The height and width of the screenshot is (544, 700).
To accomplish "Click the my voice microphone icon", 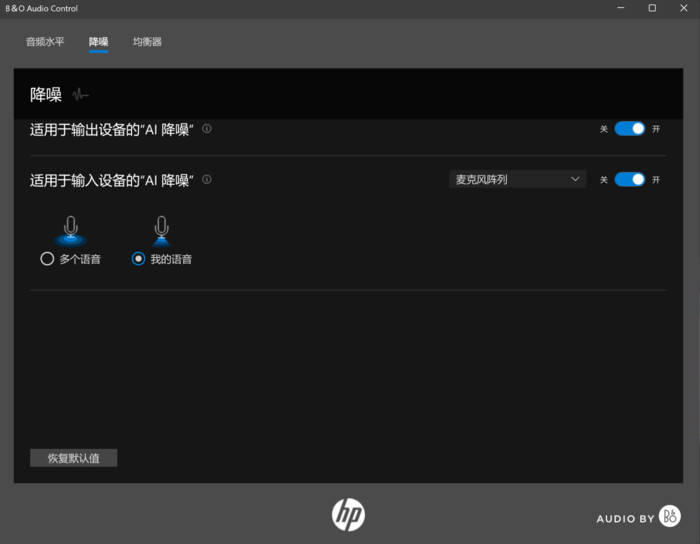I will pos(162,229).
